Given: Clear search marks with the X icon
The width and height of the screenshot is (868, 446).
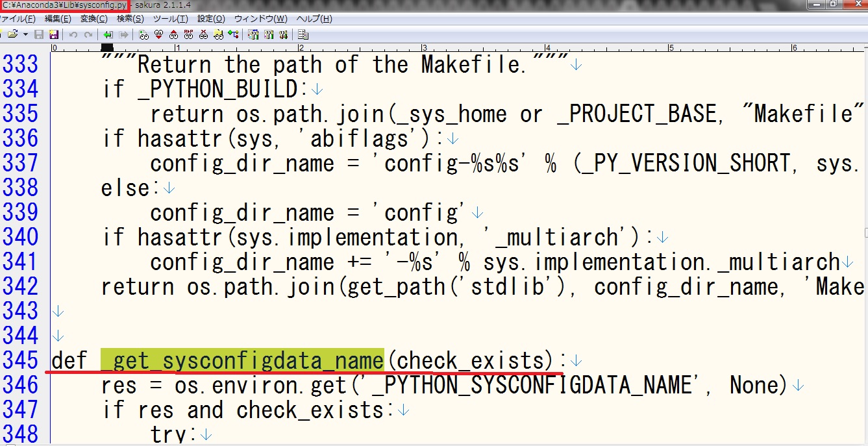Looking at the screenshot, I should (x=202, y=34).
